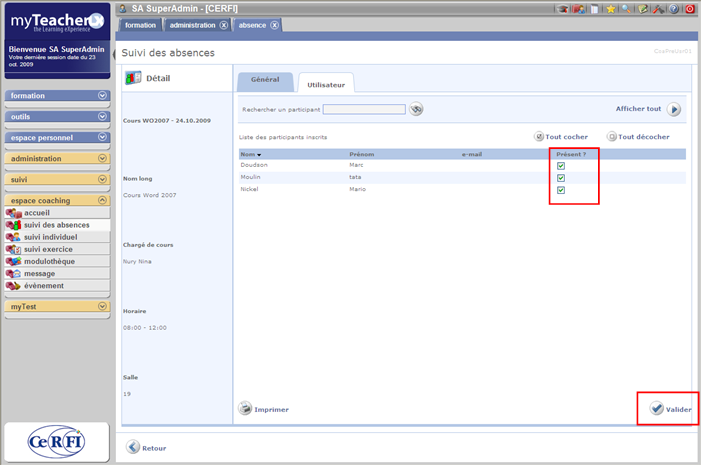
Task: Uncheck presence checkbox for Doudson Marc
Action: pyautogui.click(x=561, y=166)
